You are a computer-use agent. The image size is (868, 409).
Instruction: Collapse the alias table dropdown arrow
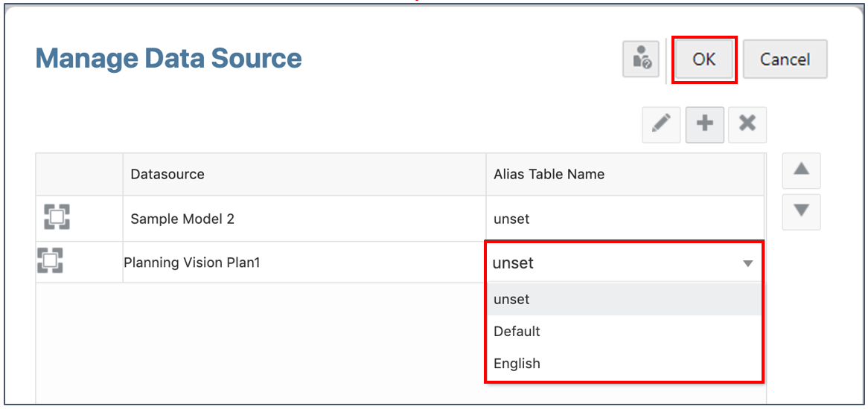point(747,263)
